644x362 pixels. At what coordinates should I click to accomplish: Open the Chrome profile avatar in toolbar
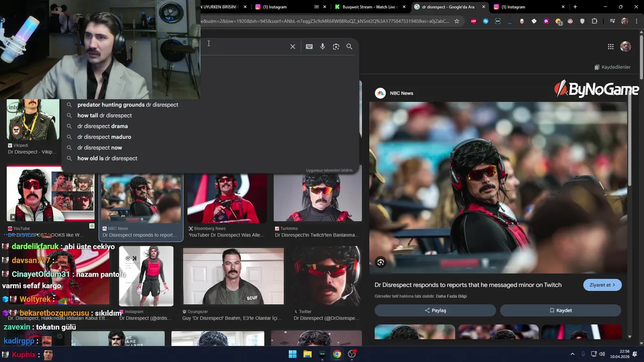624,21
